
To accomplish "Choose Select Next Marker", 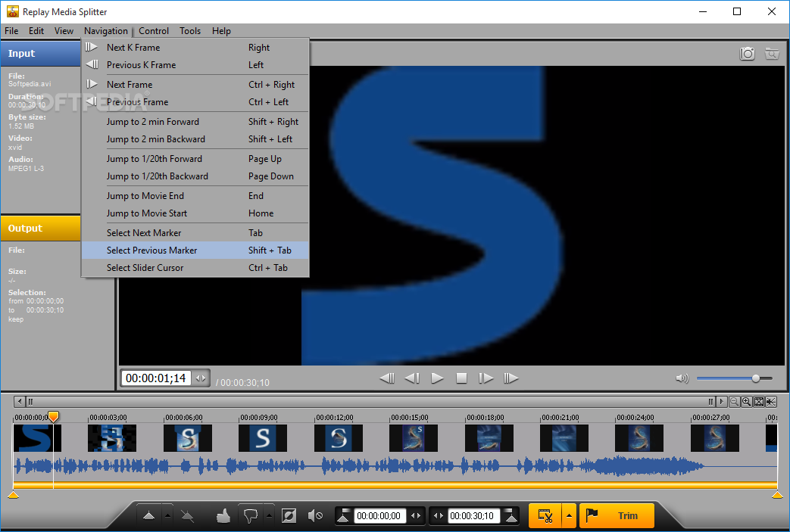I will tap(195, 232).
